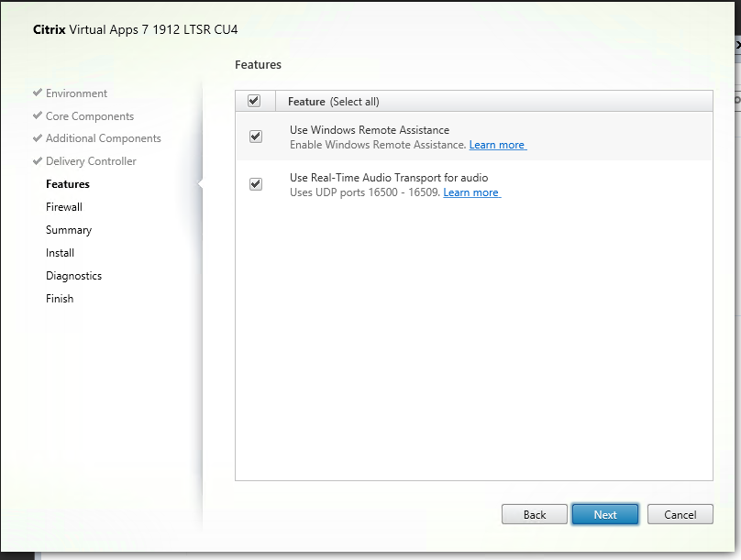Select the Environment step in sidebar
741x560 pixels.
coord(76,93)
